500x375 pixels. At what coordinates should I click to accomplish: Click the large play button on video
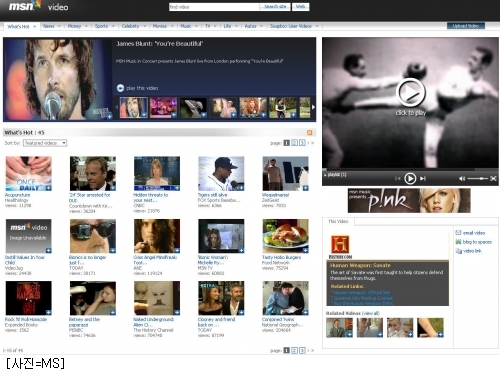(x=410, y=93)
